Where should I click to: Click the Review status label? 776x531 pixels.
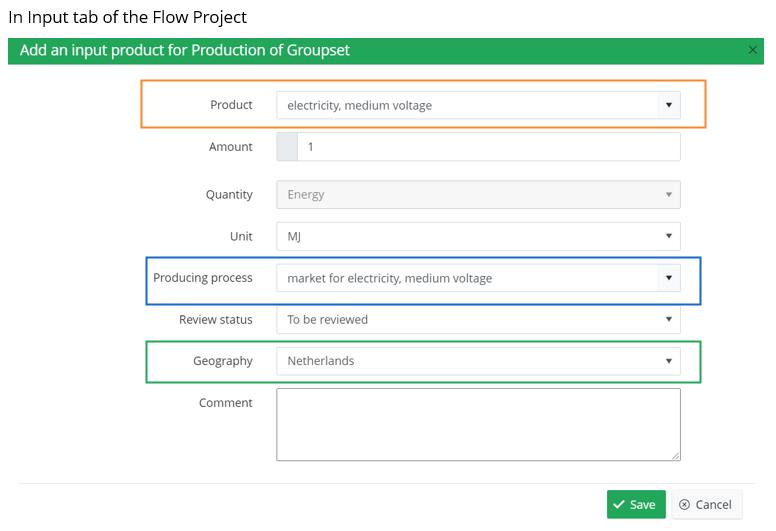216,320
